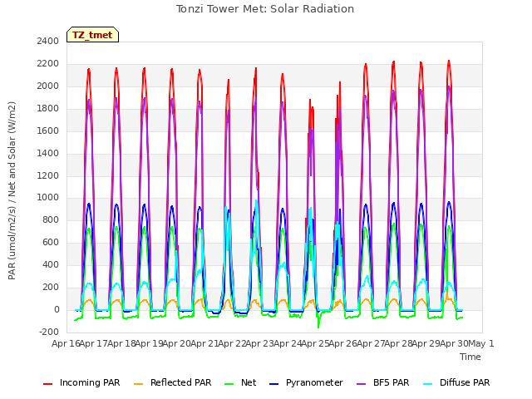Image resolution: width=532 pixels, height=399 pixels.
Task: Click the Apr 25 x-axis date label
Action: 315,343
